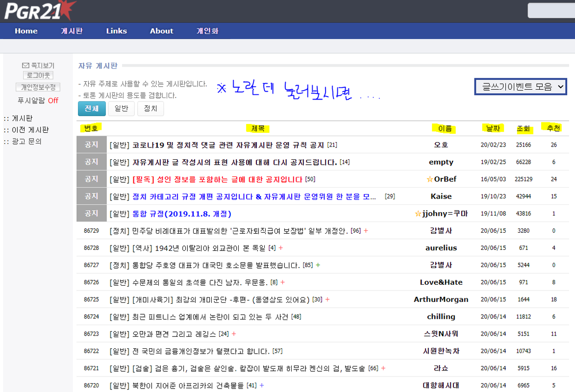Open sidebar 게시판 link
Viewport: 575px width, 392px height.
(22, 119)
